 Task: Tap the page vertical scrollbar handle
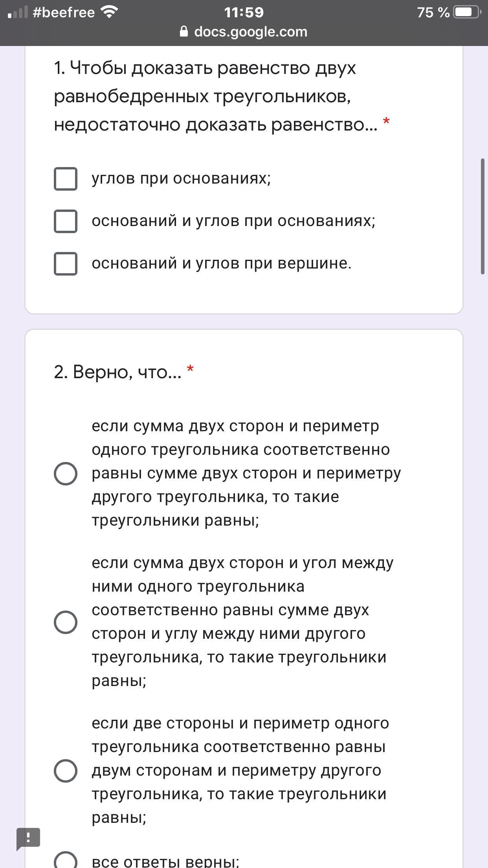[x=482, y=216]
